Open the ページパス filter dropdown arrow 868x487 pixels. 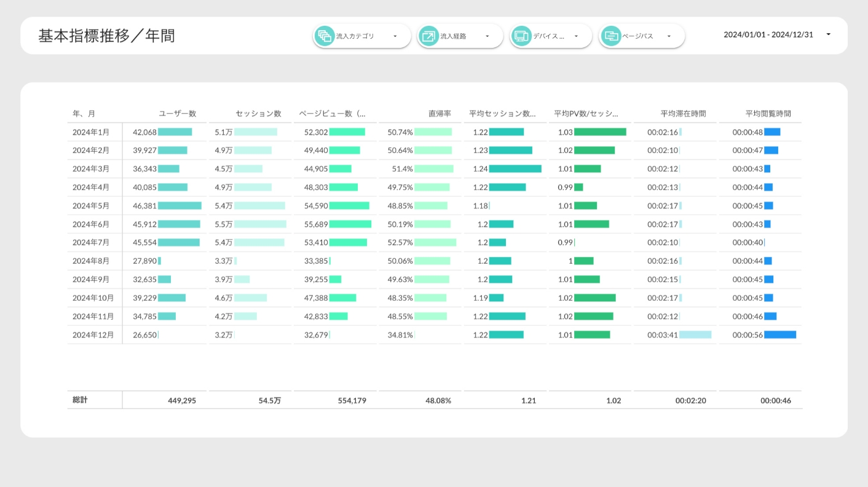click(669, 36)
